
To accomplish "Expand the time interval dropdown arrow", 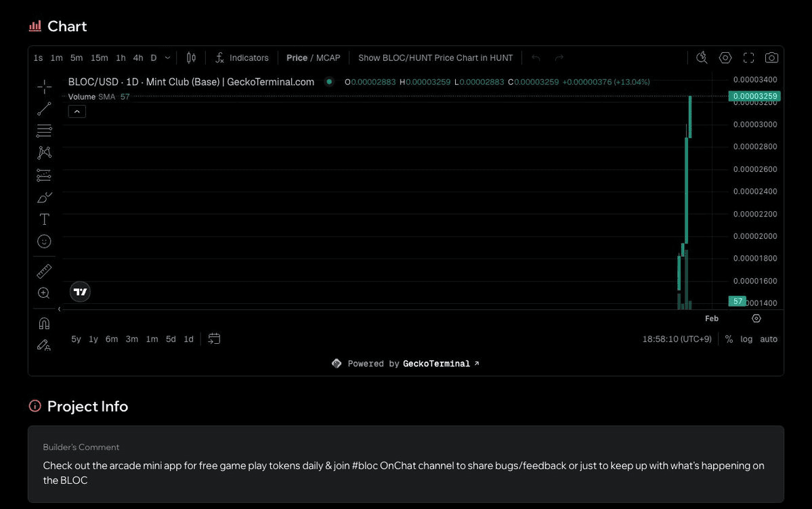I will click(x=167, y=58).
